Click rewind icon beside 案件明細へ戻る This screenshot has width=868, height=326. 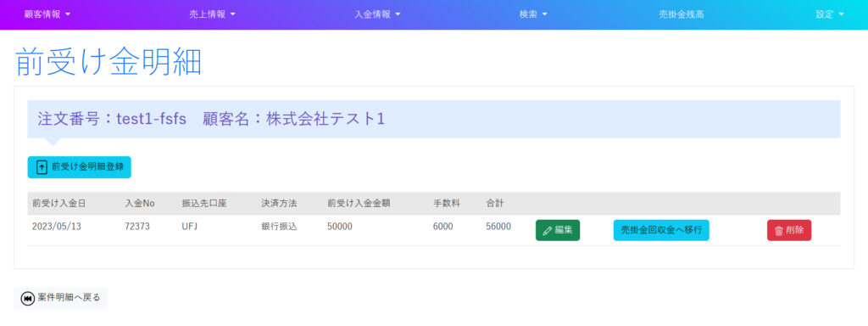pos(28,298)
